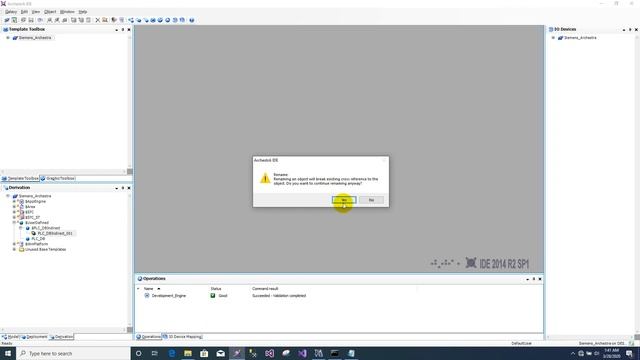Open Microsoft Store from taskbar
The image size is (640, 360).
[204, 353]
